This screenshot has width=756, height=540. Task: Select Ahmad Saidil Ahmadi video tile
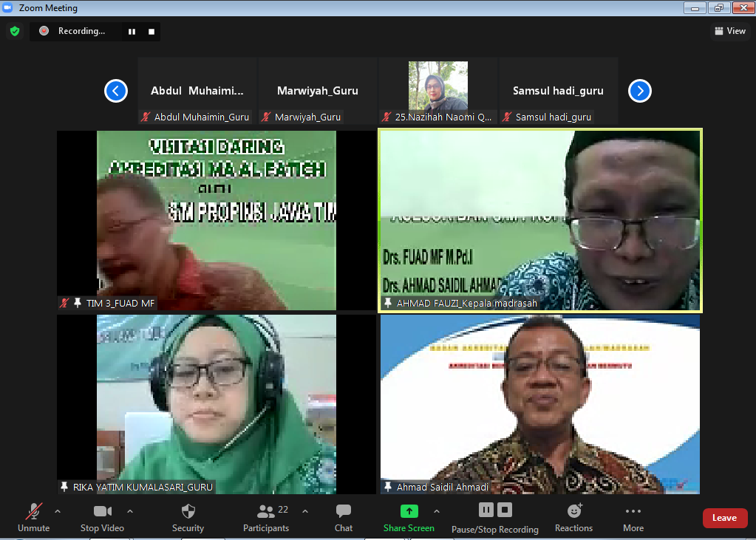[x=540, y=404]
